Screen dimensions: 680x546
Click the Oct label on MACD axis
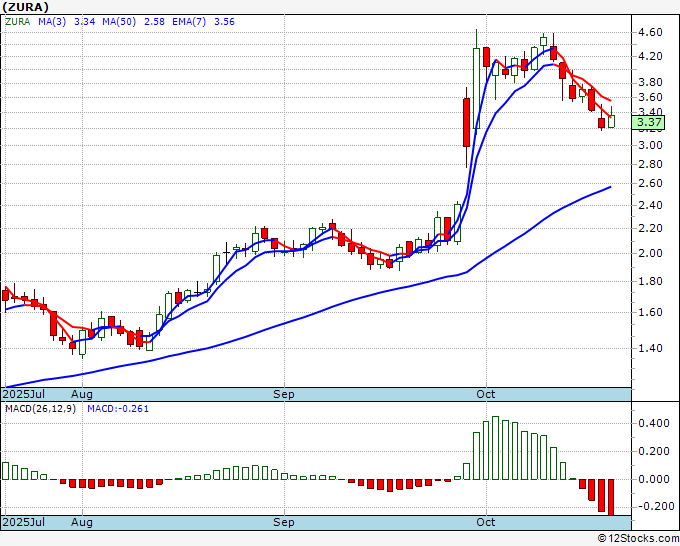coord(486,522)
